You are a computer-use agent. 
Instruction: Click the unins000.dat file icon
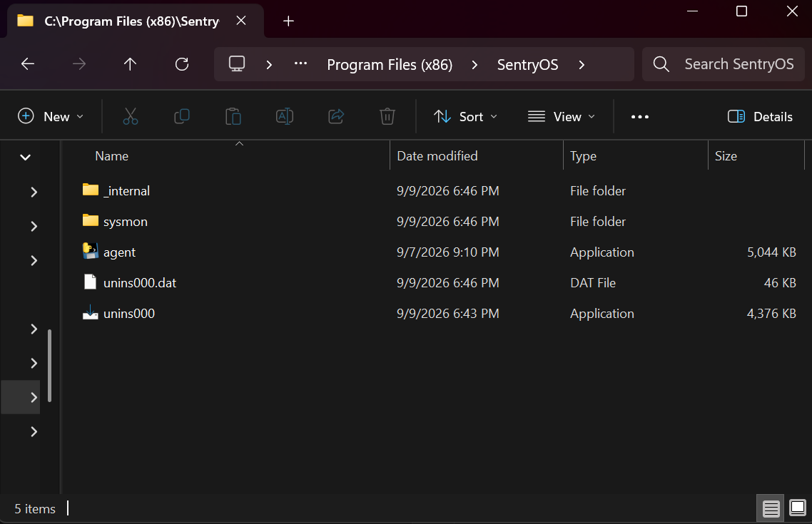click(x=90, y=282)
